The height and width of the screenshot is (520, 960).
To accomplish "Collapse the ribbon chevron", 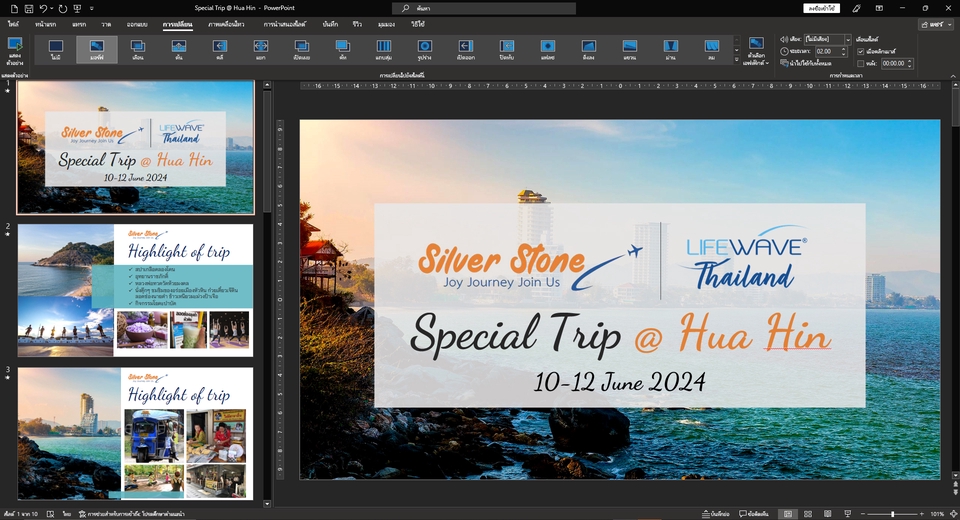I will (x=953, y=75).
